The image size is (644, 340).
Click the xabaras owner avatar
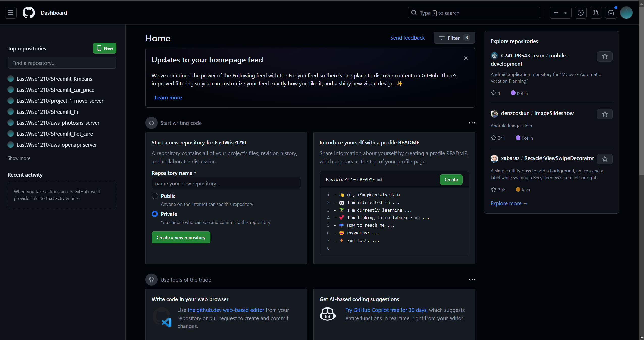tap(494, 158)
